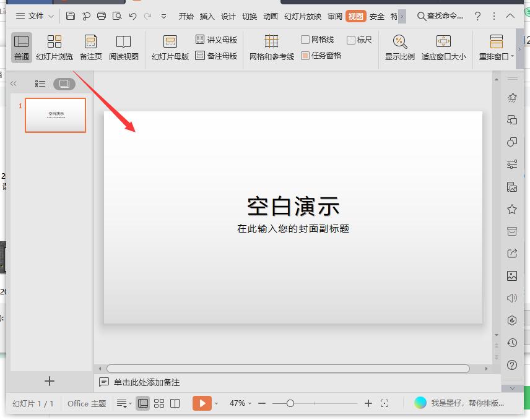Click the sound icon in right sidebar

click(x=512, y=298)
